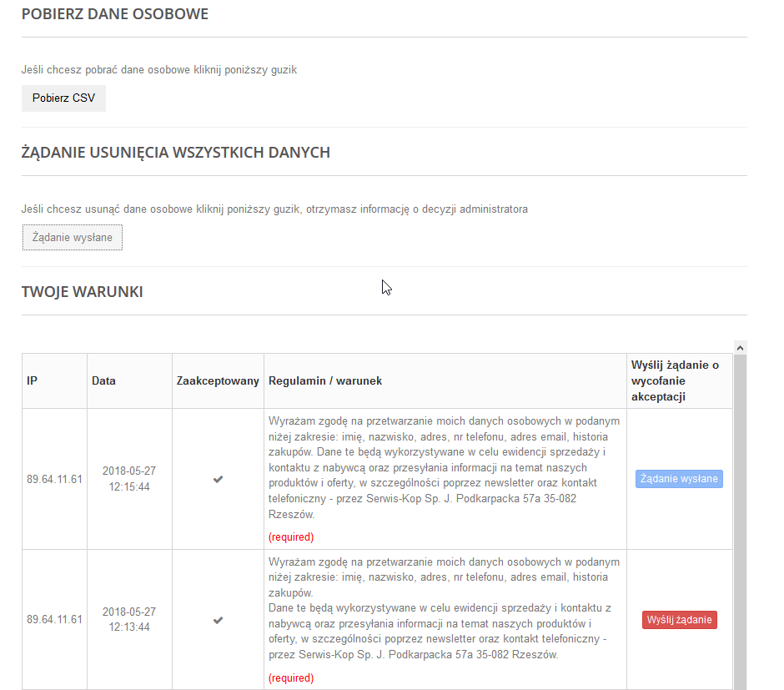Click the Pobierz CSV button
Screen dimensions: 784x690
point(63,98)
